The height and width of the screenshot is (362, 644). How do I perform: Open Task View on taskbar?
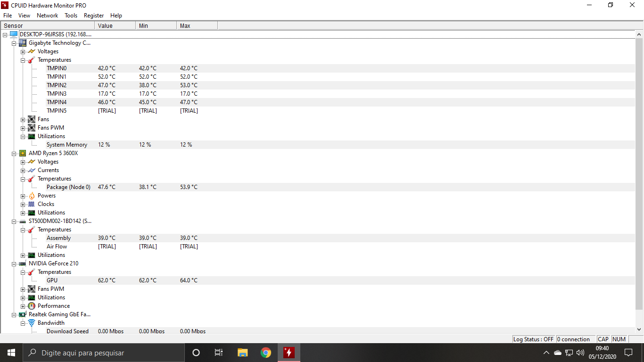(219, 353)
